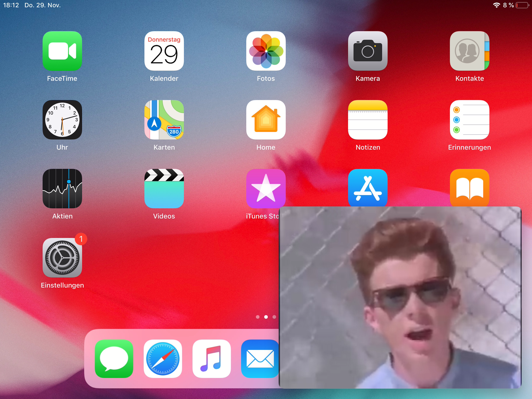Open the Notizen app

(x=367, y=120)
